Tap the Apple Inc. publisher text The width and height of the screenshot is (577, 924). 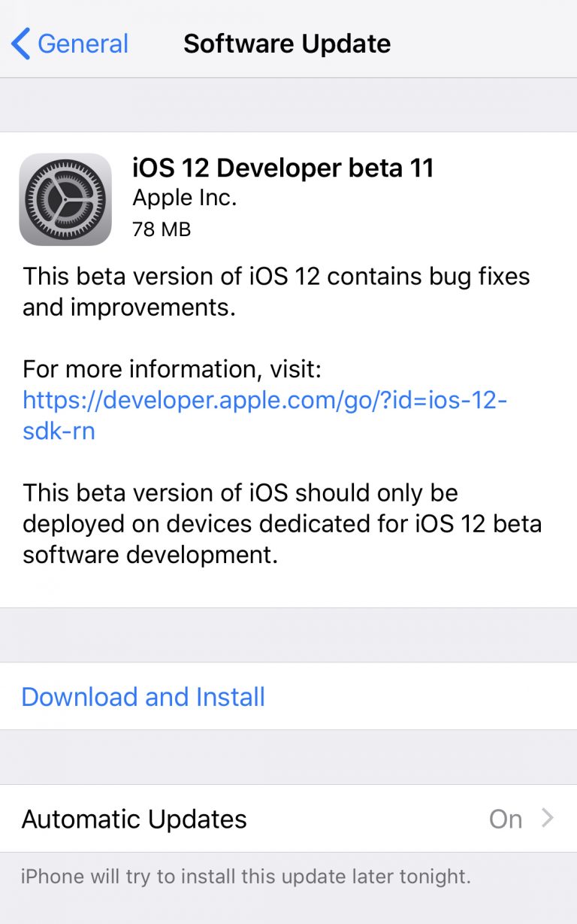184,198
